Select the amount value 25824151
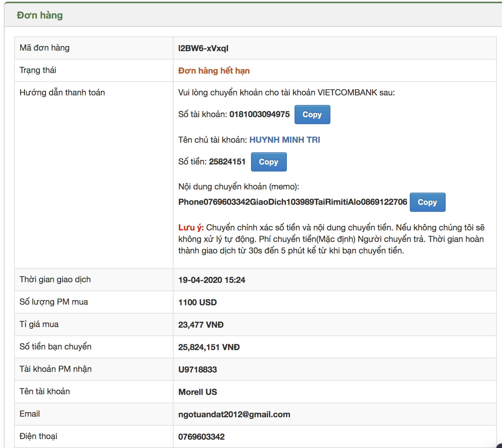This screenshot has width=502, height=448. point(227,162)
